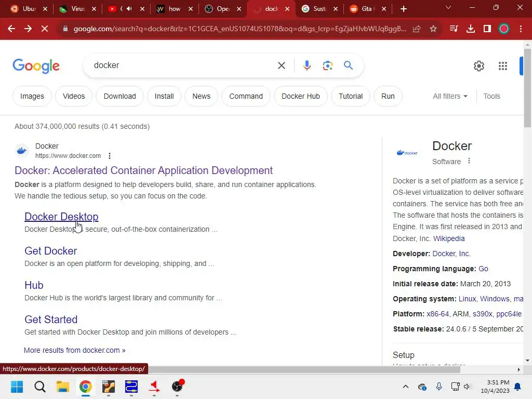The height and width of the screenshot is (399, 532).
Task: Toggle the Chrome side panel
Action: click(487, 29)
